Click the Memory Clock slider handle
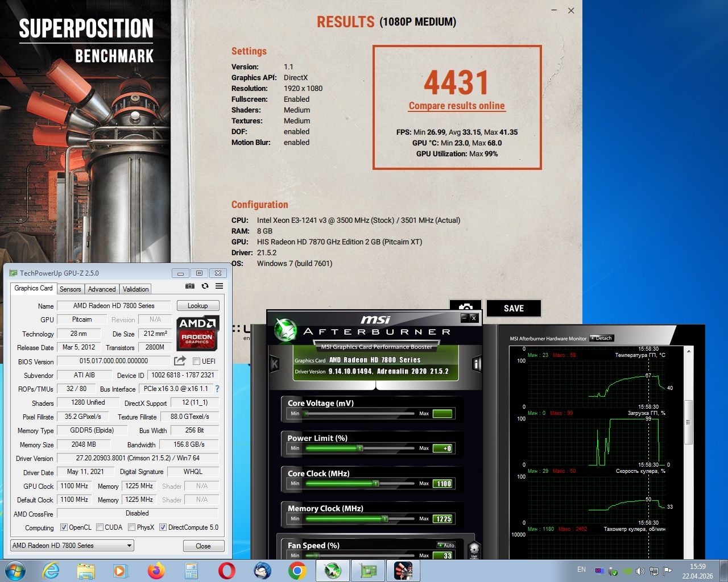 click(385, 519)
